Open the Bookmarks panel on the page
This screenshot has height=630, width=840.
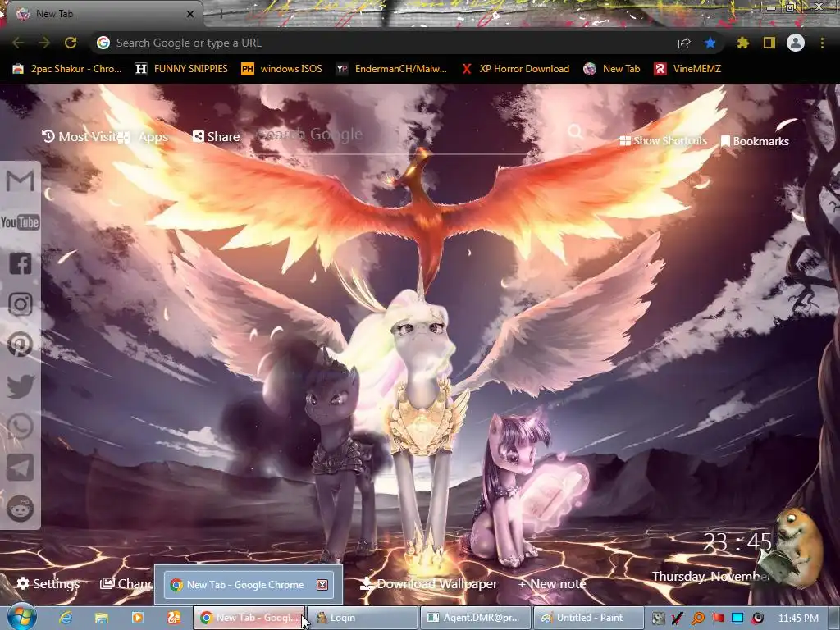click(x=756, y=141)
